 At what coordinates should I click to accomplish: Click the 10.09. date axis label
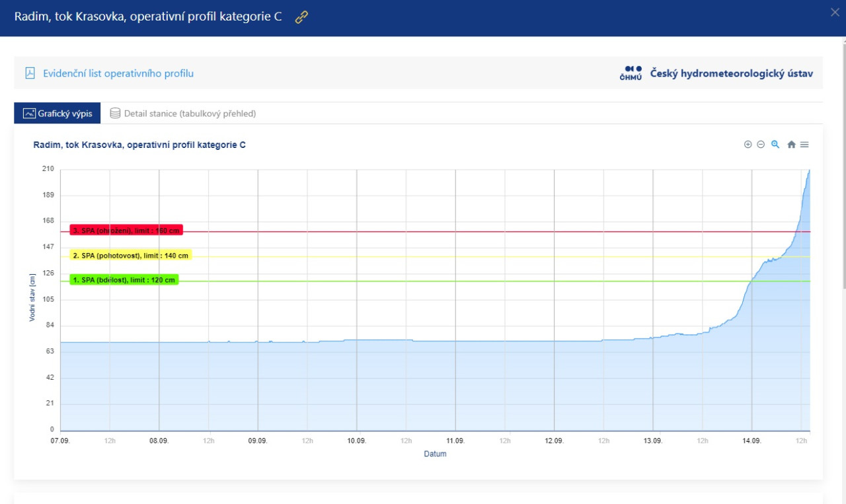(356, 441)
